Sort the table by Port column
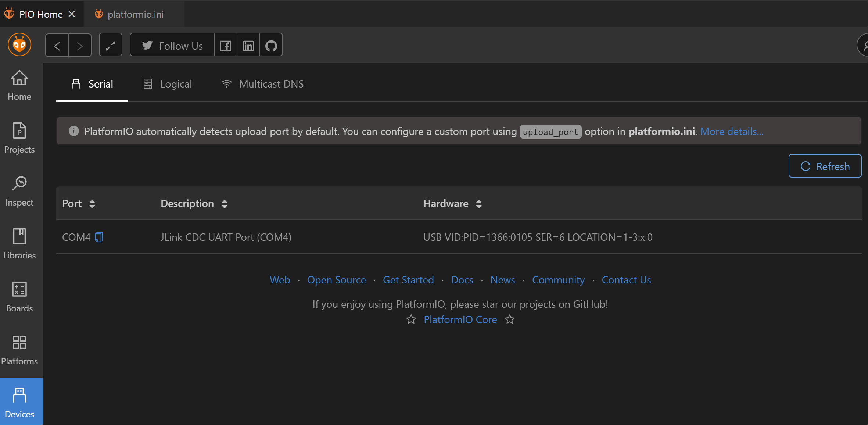Image resolution: width=868 pixels, height=425 pixels. pyautogui.click(x=92, y=204)
